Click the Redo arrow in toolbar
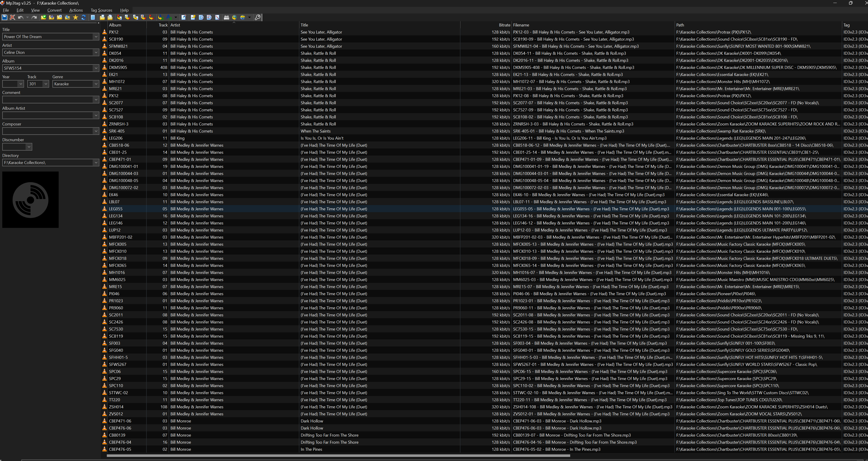Viewport: 868px width, 461px height. 34,18
